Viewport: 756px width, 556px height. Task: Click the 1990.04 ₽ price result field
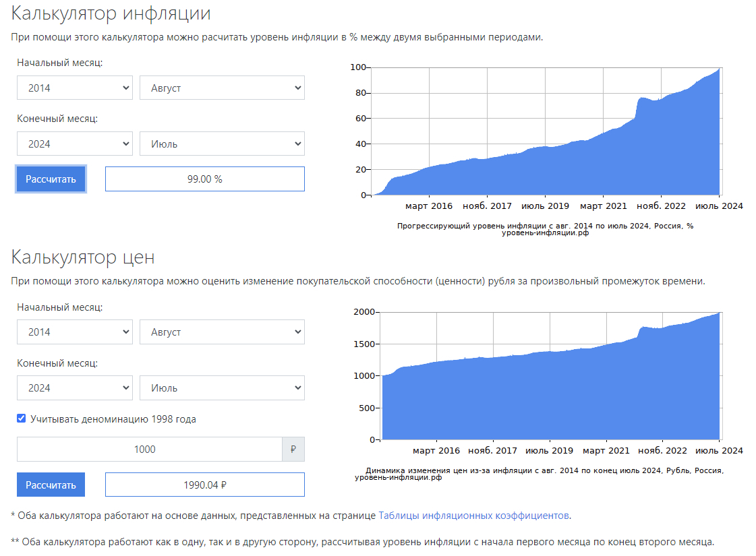click(x=204, y=485)
